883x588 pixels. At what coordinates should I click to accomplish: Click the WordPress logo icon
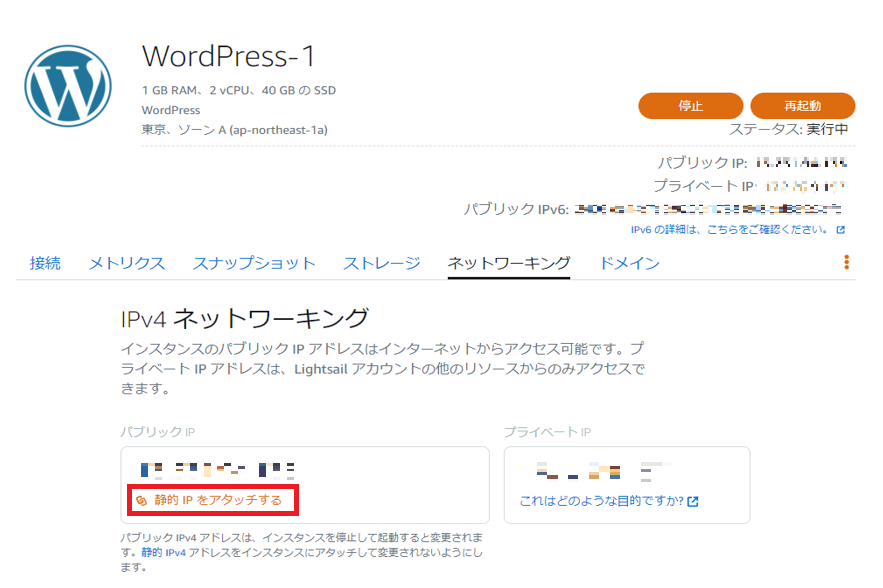(x=68, y=86)
